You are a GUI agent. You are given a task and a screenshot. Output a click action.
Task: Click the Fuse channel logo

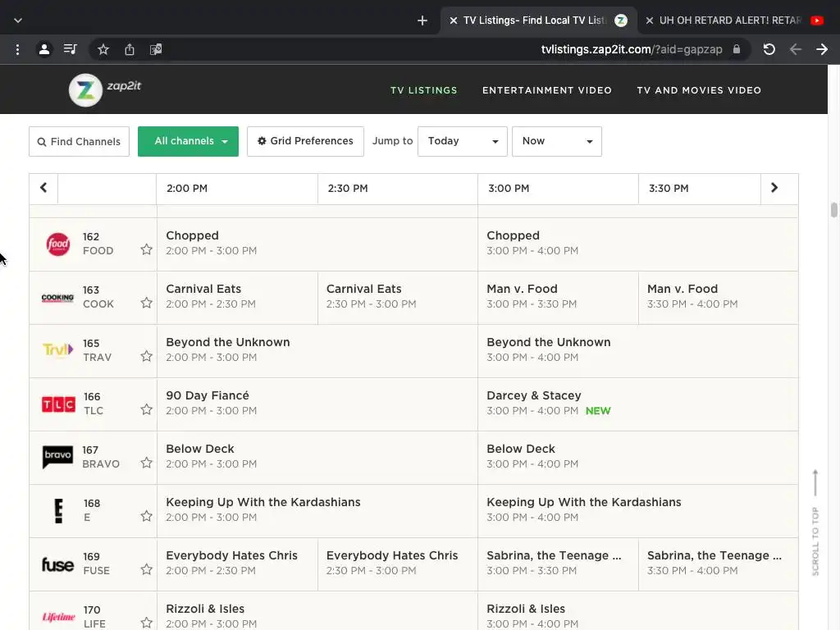point(58,564)
